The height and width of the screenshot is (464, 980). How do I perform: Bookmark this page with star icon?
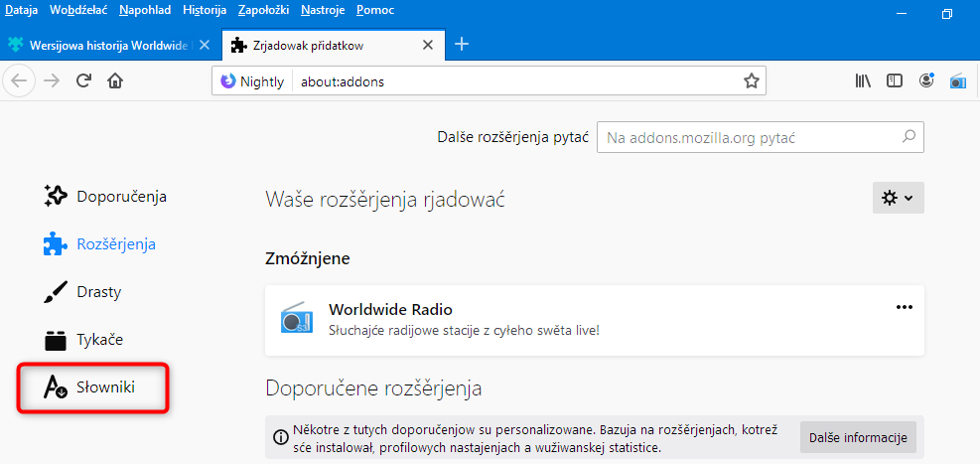coord(752,81)
